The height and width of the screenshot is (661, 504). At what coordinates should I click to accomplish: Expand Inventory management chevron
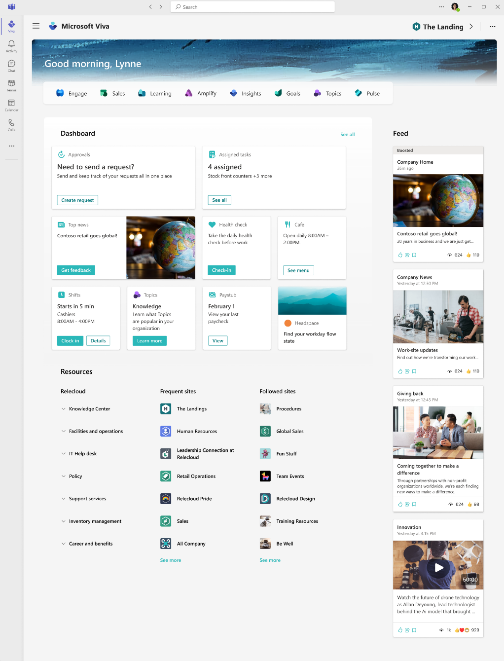[x=63, y=521]
